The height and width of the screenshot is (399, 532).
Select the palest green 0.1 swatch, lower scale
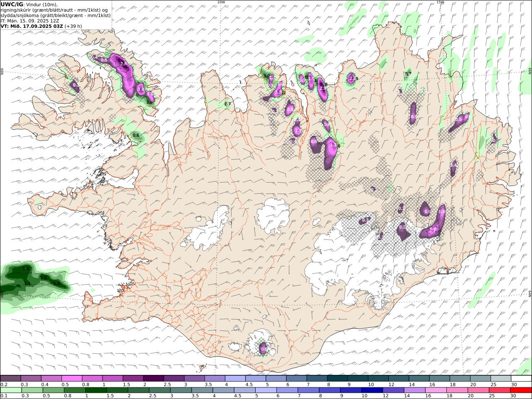(x=11, y=390)
